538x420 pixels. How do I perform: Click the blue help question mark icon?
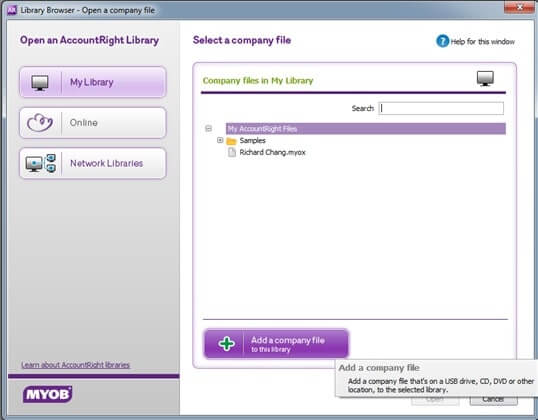pyautogui.click(x=442, y=41)
